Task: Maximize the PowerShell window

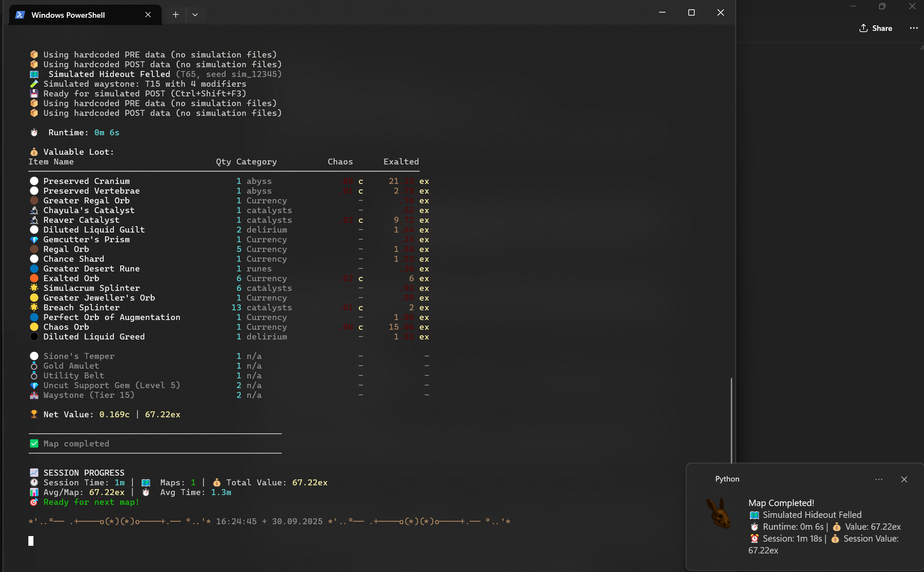Action: point(691,13)
